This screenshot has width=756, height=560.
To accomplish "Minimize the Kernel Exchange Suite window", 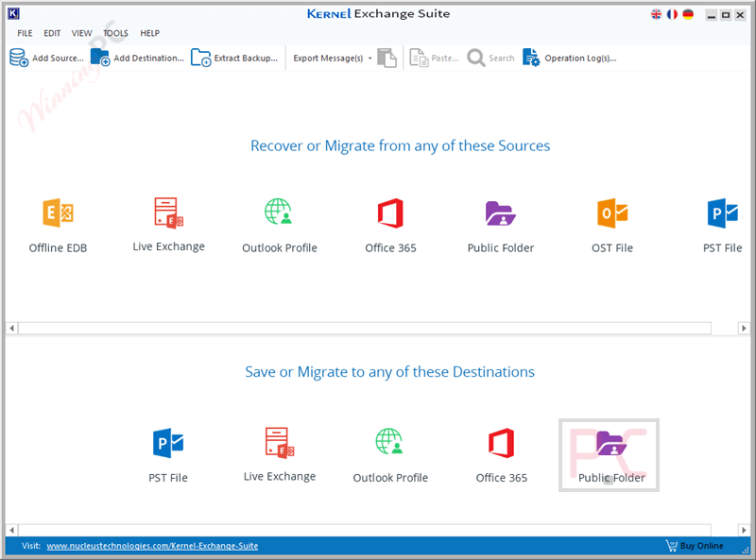I will click(x=712, y=15).
